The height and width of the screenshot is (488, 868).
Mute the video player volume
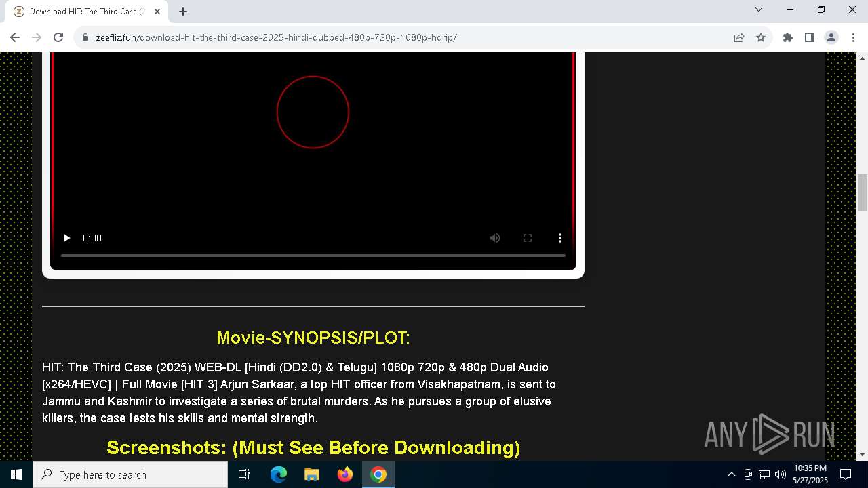[495, 238]
